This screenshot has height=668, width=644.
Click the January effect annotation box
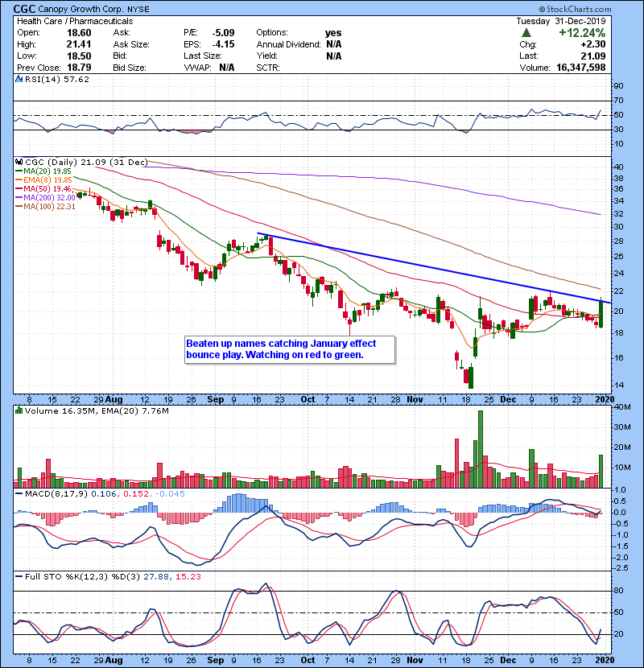tap(290, 349)
